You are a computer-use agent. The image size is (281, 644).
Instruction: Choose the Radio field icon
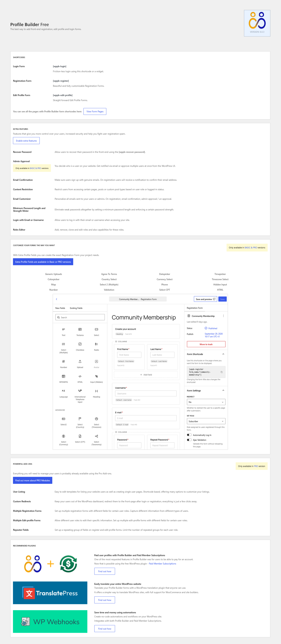tap(96, 344)
